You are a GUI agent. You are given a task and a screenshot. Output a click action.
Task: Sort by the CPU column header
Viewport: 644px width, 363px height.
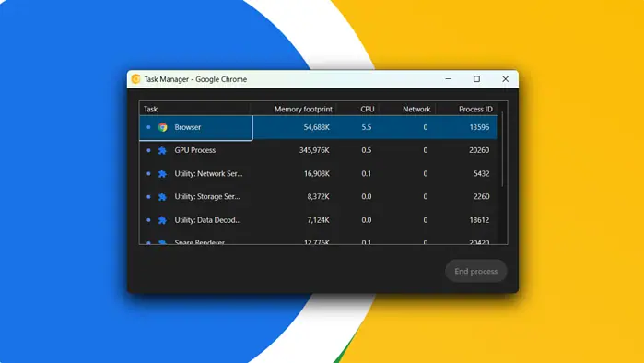coord(368,110)
